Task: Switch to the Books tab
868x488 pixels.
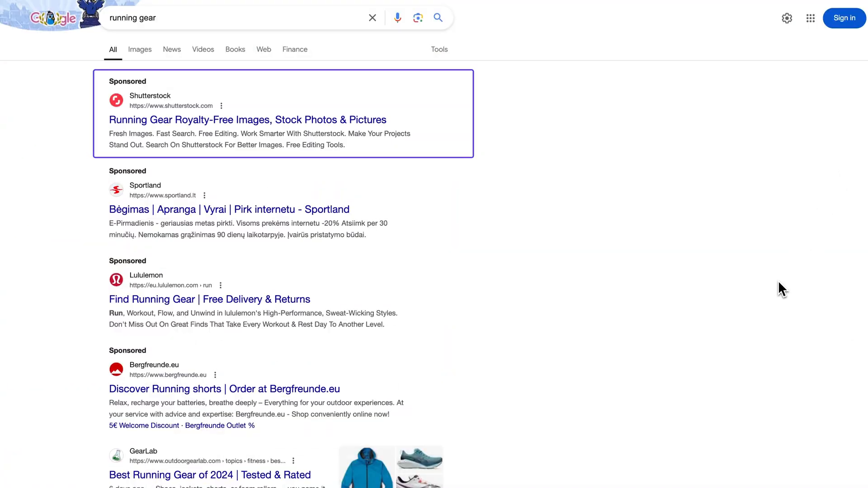Action: coord(235,49)
